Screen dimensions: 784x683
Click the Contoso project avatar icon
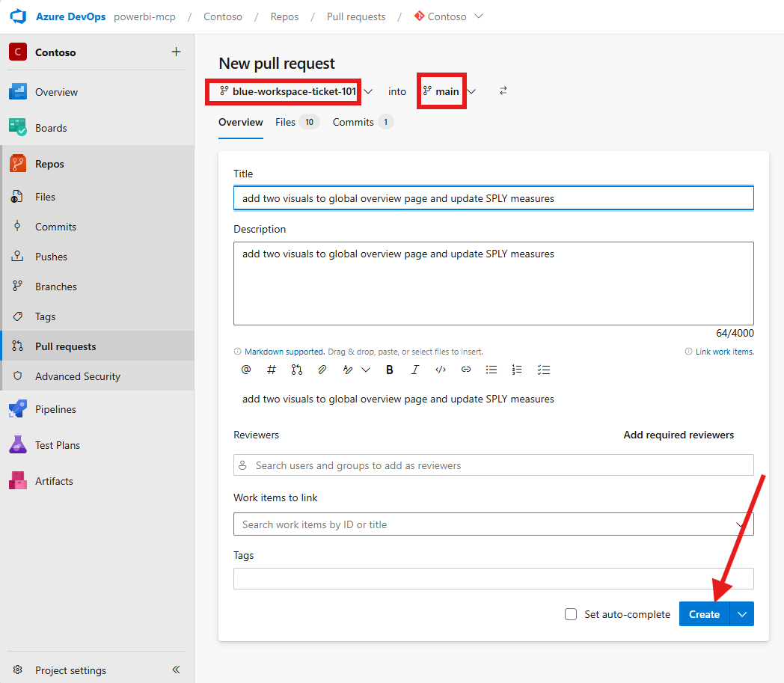point(18,52)
